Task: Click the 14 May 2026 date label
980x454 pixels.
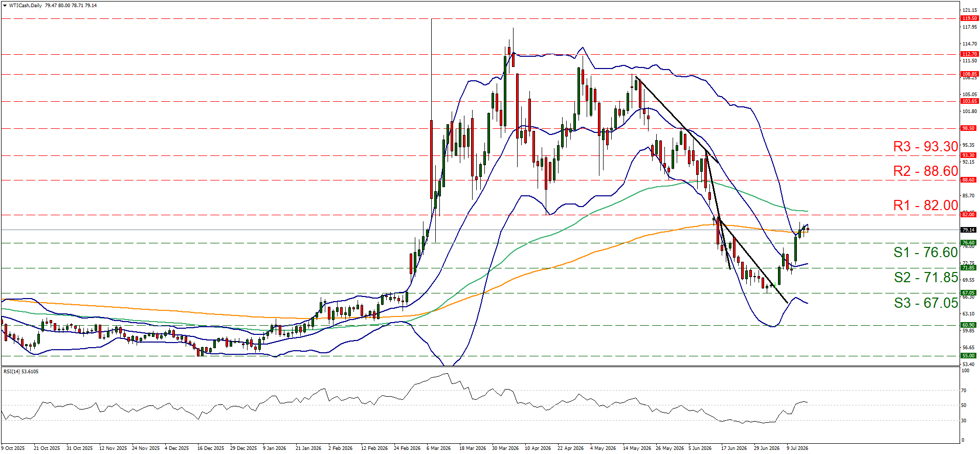Action: (x=637, y=448)
